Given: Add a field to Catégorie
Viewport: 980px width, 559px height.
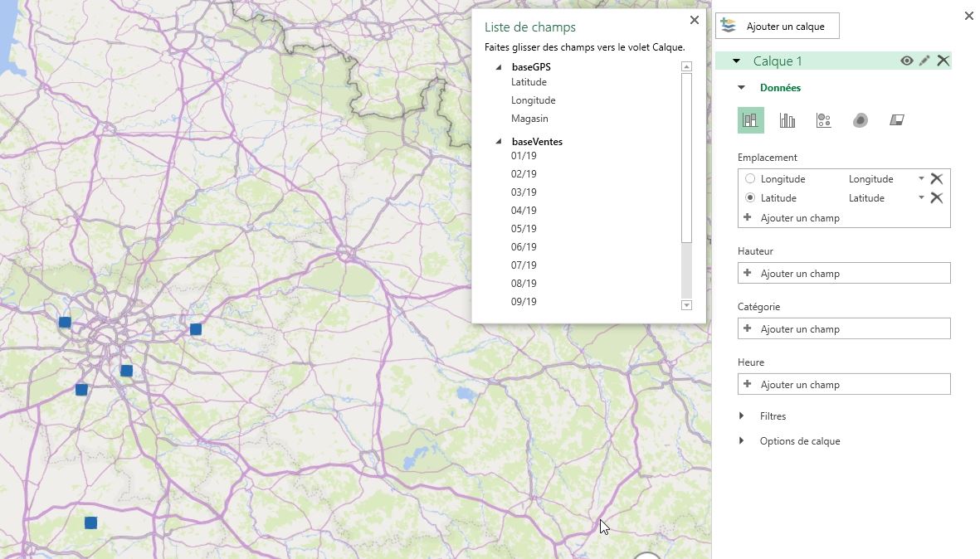Looking at the screenshot, I should (x=844, y=328).
